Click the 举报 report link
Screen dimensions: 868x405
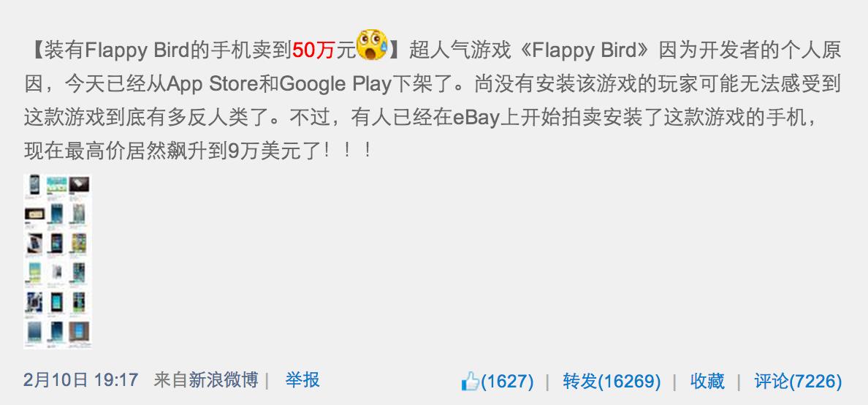302,380
